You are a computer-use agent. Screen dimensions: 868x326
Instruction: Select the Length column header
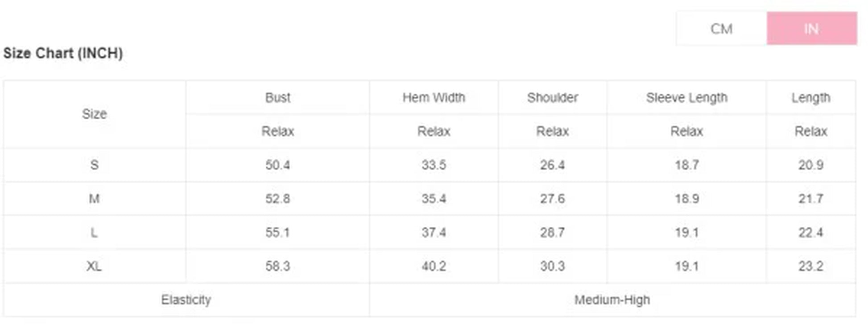point(810,97)
